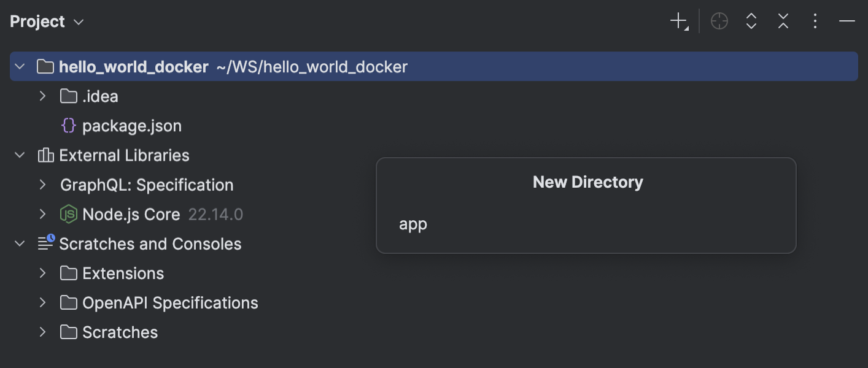The height and width of the screenshot is (368, 868).
Task: Expand the OpenAPI Specifications folder
Action: pyautogui.click(x=42, y=302)
